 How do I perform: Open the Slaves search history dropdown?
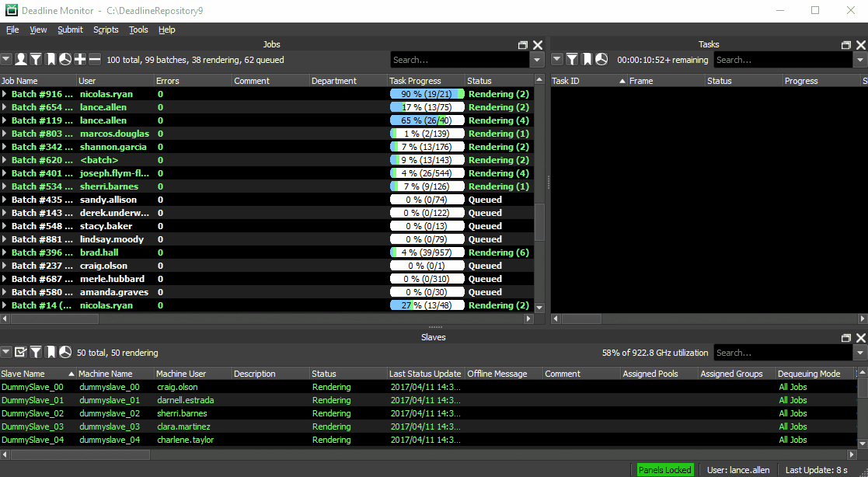pos(860,353)
